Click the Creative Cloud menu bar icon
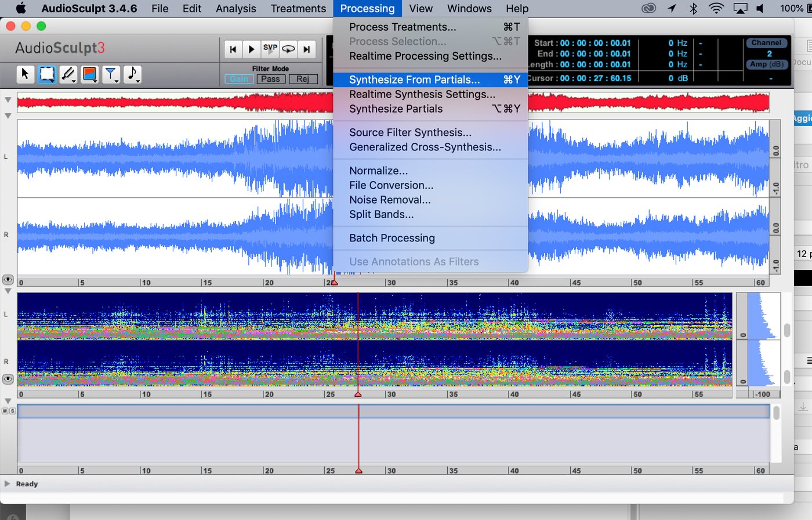812x520 pixels. tap(649, 8)
